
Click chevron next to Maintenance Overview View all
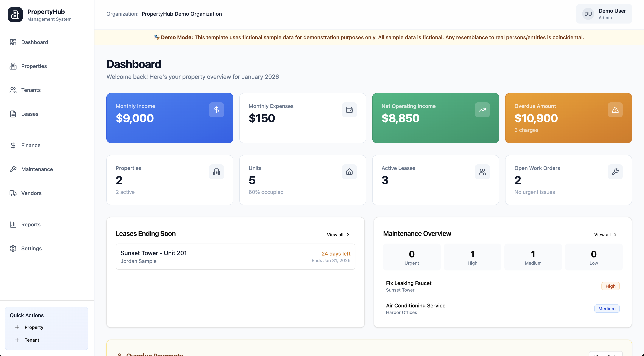pyautogui.click(x=615, y=235)
